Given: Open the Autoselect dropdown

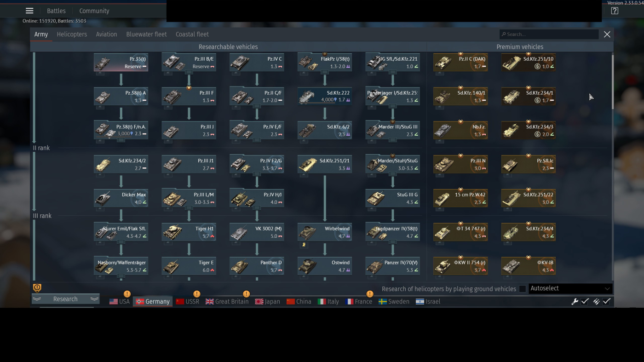Looking at the screenshot, I should 570,288.
